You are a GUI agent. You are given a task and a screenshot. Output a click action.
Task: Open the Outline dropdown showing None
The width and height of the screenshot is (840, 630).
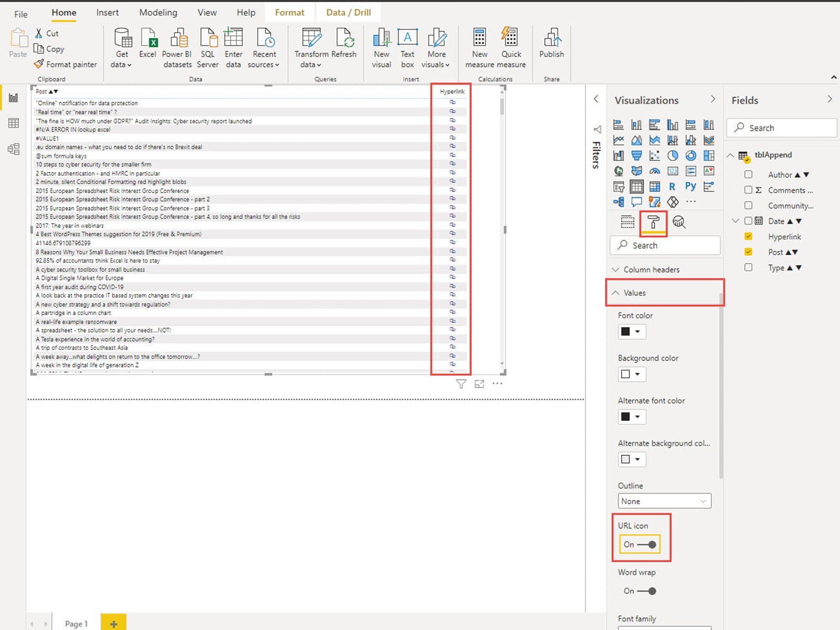pos(664,501)
